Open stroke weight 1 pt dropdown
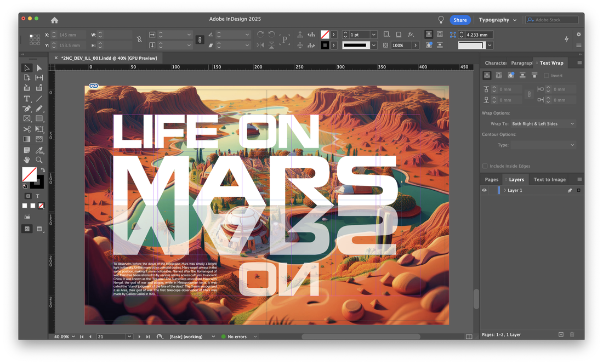Image resolution: width=603 pixels, height=364 pixels. (x=373, y=35)
